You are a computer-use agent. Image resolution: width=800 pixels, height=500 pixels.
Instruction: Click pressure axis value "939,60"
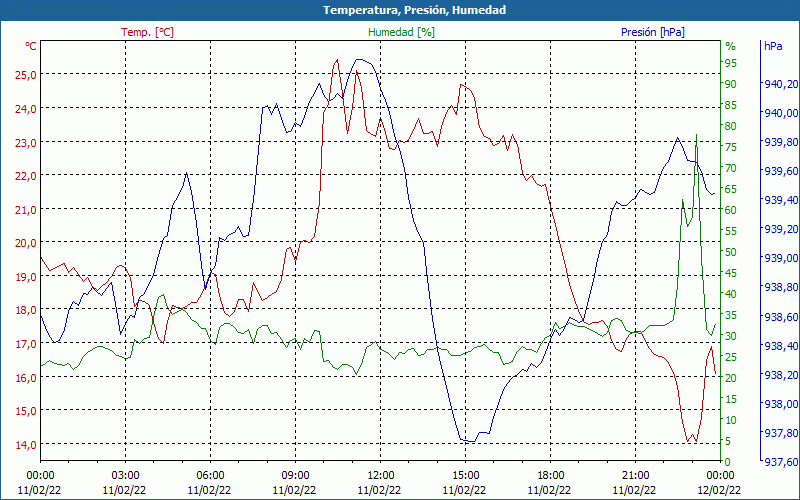pos(780,171)
